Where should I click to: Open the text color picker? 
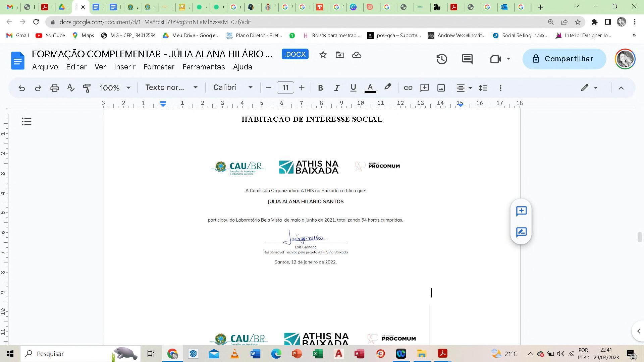point(370,88)
